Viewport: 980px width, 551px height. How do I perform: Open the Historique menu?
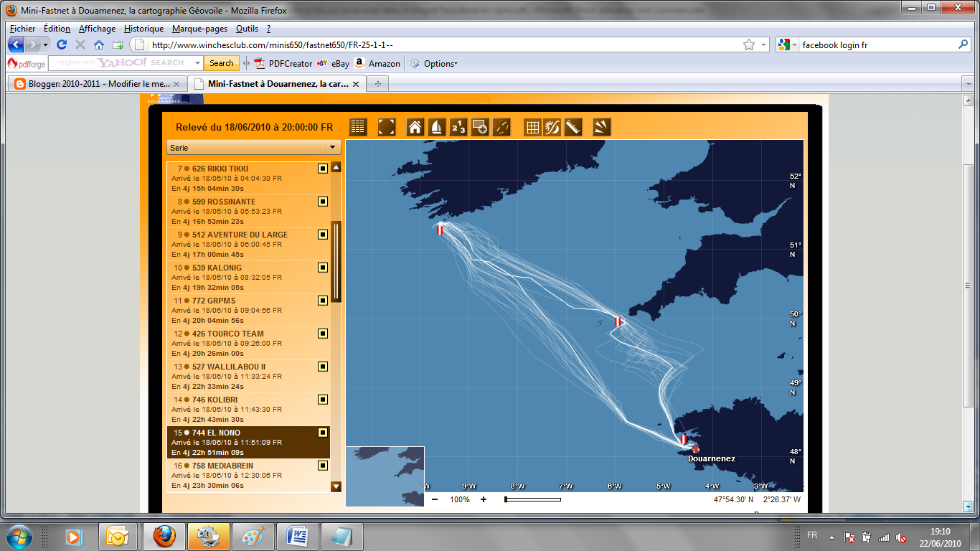tap(143, 29)
